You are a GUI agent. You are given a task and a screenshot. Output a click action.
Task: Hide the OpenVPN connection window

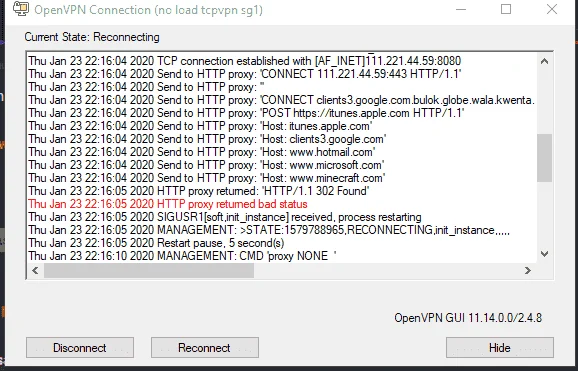500,347
